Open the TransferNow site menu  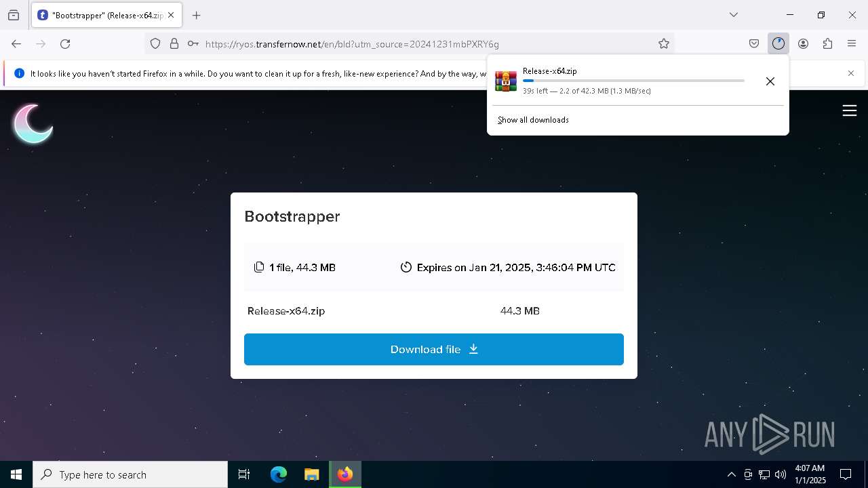[x=850, y=110]
